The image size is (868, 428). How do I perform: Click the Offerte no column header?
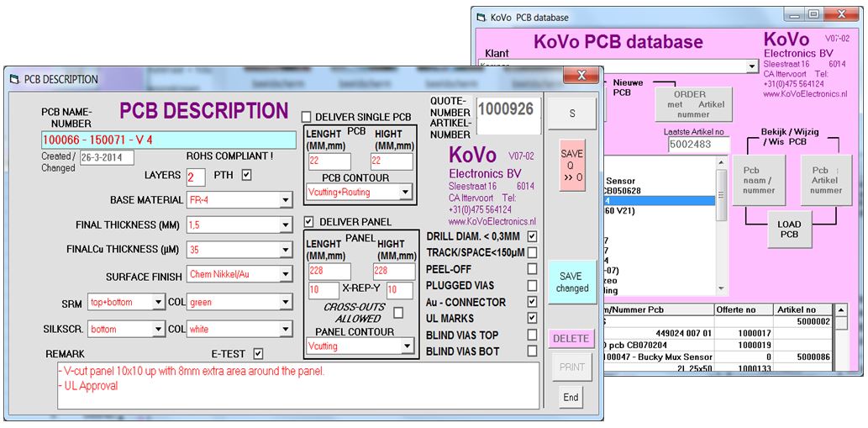[x=744, y=309]
